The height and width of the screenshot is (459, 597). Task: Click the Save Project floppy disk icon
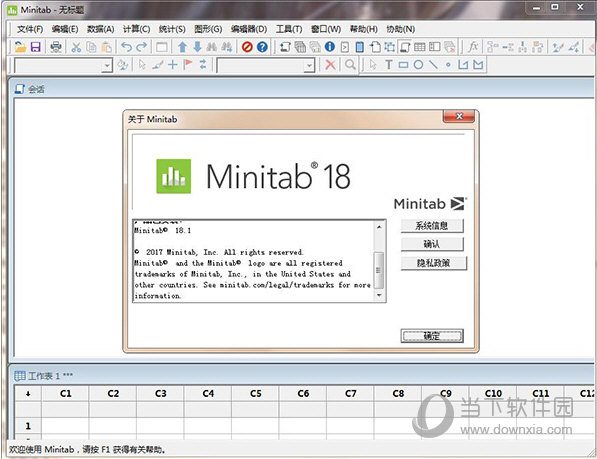pos(35,47)
